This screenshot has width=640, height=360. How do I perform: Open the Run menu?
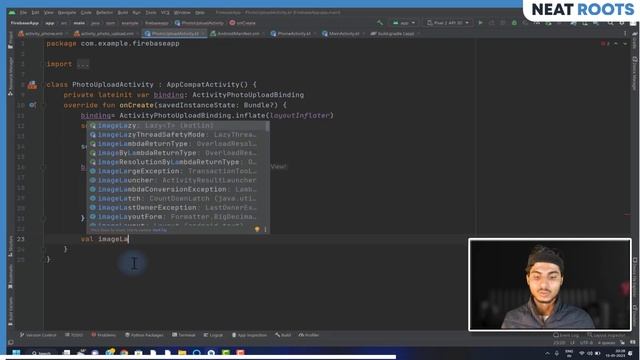pos(137,13)
